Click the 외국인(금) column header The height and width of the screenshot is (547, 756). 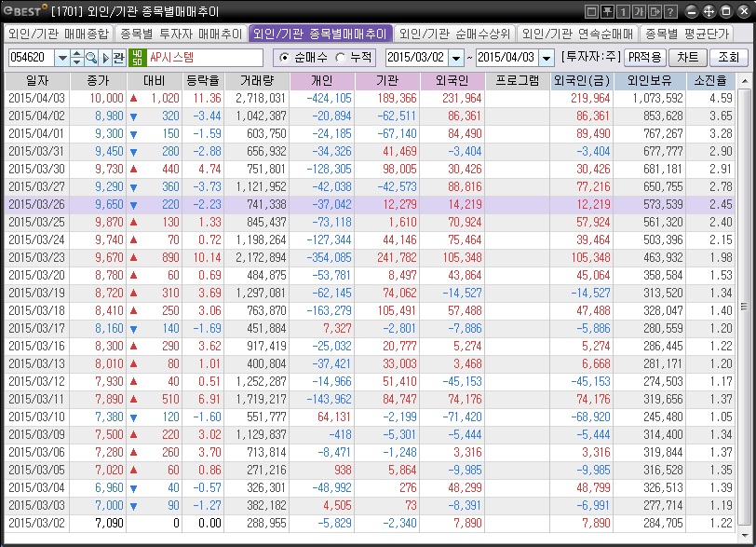click(x=582, y=80)
